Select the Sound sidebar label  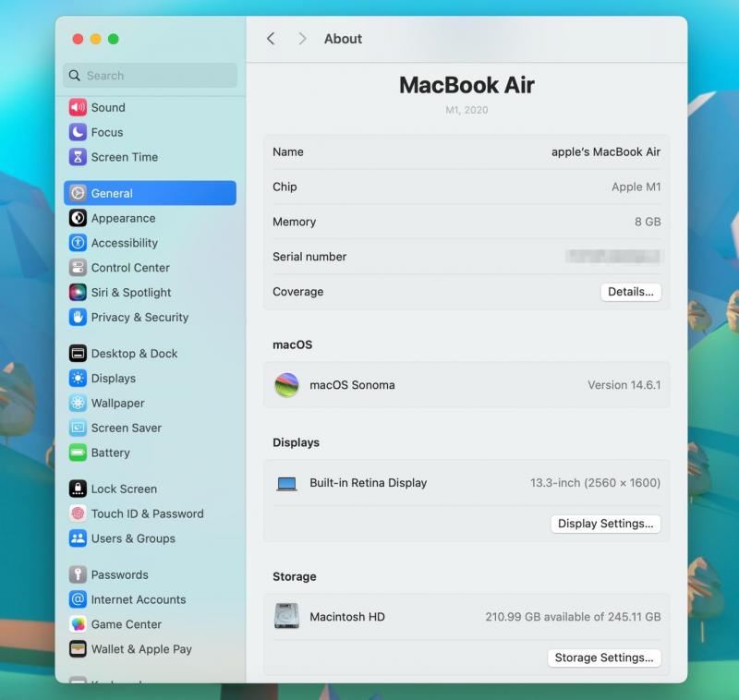pos(108,107)
